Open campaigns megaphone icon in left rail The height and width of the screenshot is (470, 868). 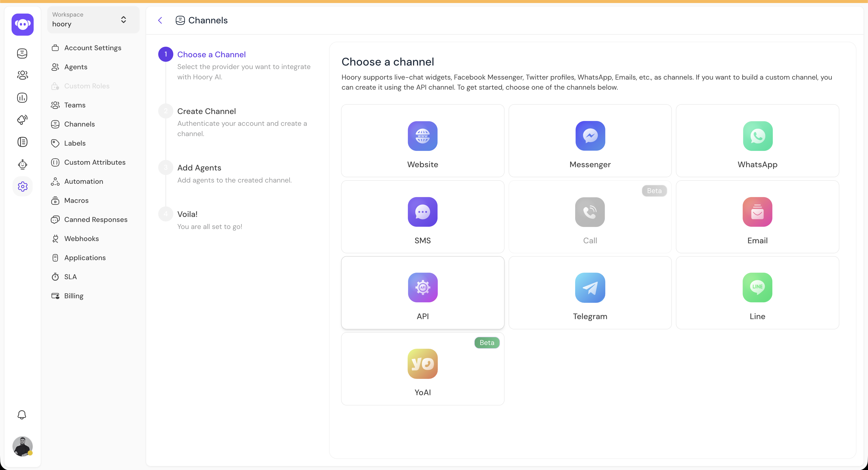(x=22, y=120)
